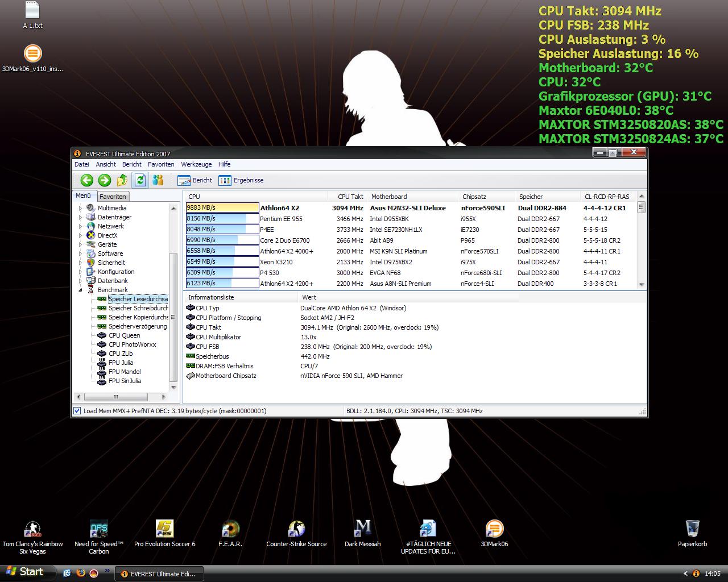Select the CPU Queen benchmark
Viewport: 728px width, 582px height.
(x=124, y=335)
